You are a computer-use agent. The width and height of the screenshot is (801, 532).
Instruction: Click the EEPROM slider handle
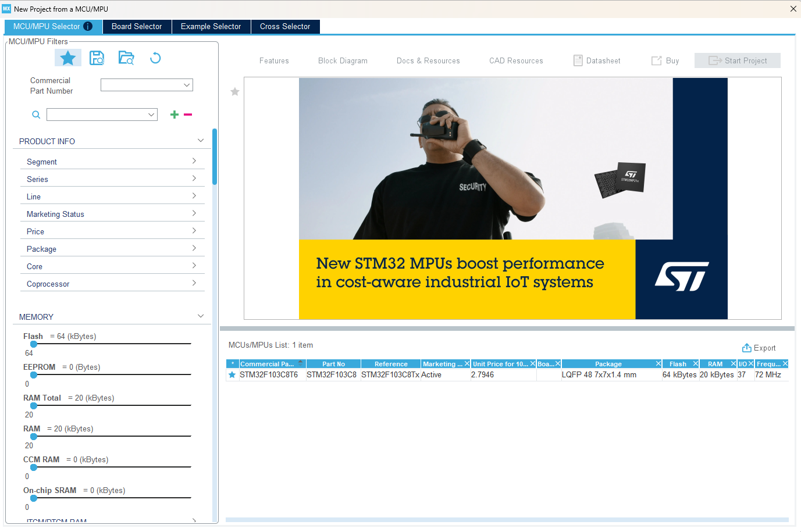point(34,375)
